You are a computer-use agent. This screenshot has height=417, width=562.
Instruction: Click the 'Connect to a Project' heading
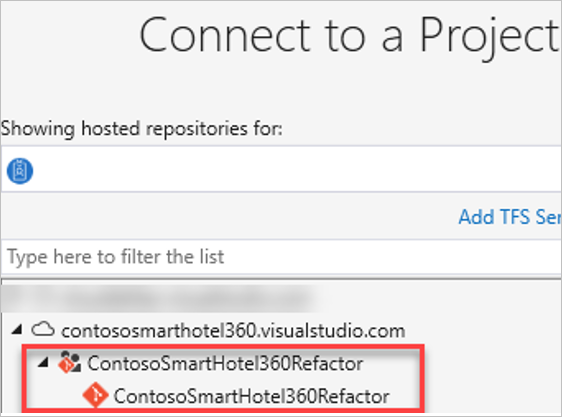(x=349, y=35)
